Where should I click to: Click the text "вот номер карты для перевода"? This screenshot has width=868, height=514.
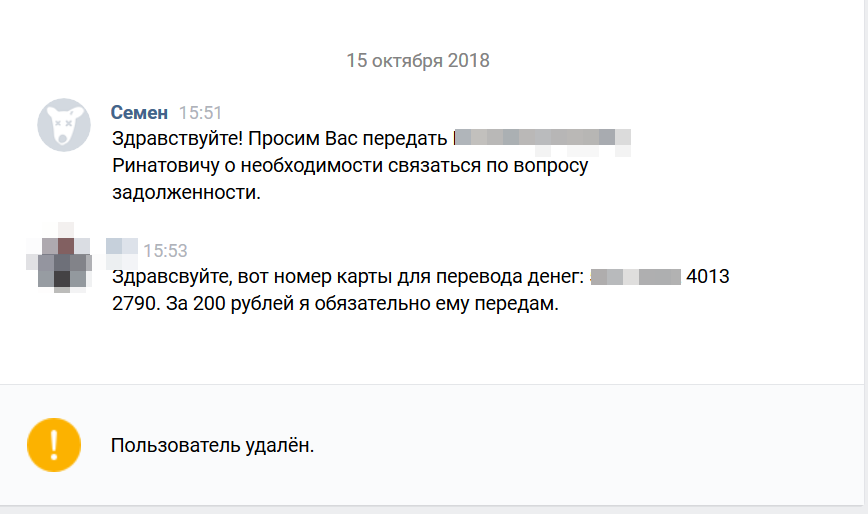click(374, 277)
